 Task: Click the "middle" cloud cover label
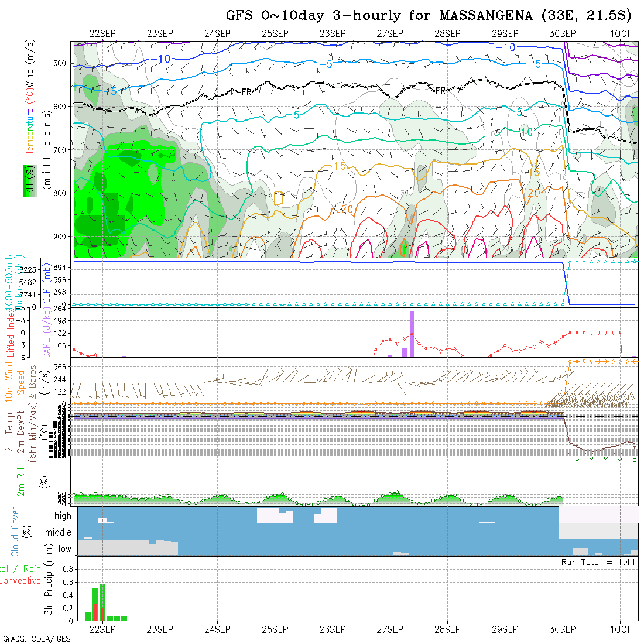59,533
